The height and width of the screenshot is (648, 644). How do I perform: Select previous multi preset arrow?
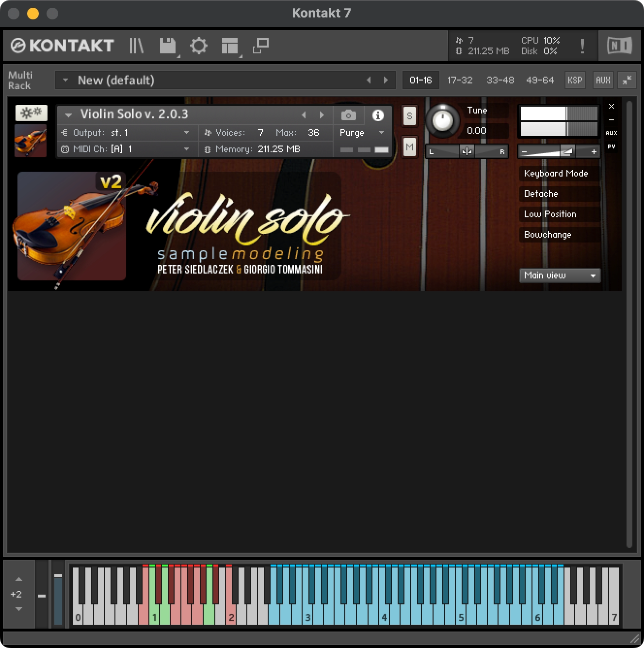pyautogui.click(x=369, y=80)
